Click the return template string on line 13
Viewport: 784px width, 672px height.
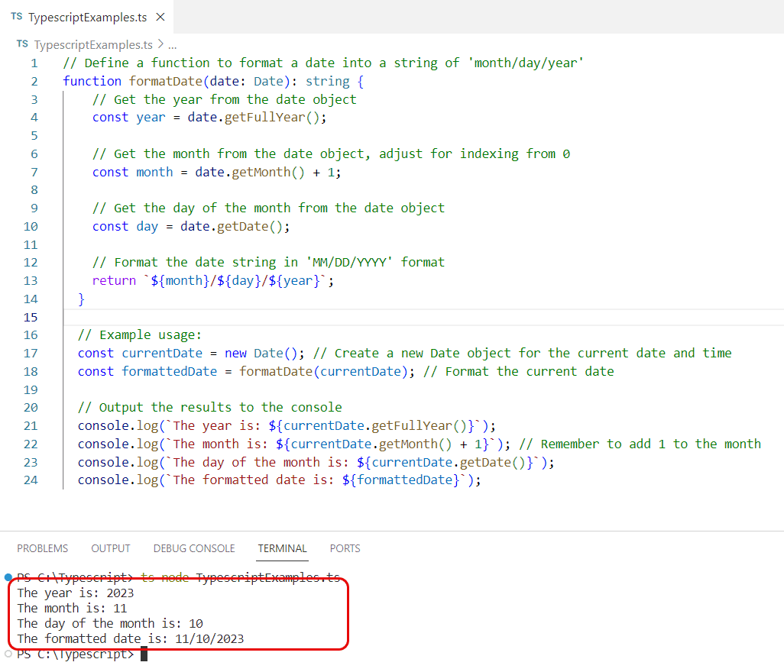(x=235, y=281)
